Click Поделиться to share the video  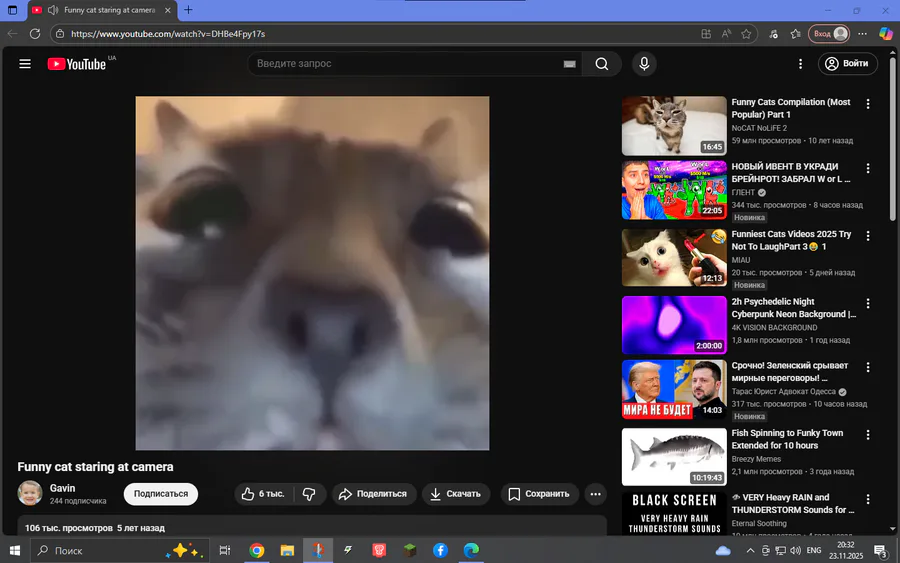tap(374, 494)
